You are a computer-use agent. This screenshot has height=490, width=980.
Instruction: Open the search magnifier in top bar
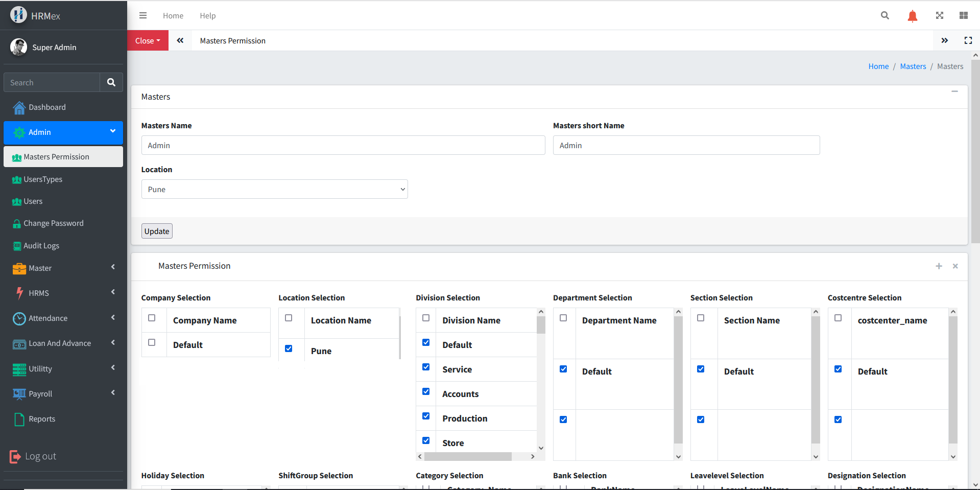point(885,16)
